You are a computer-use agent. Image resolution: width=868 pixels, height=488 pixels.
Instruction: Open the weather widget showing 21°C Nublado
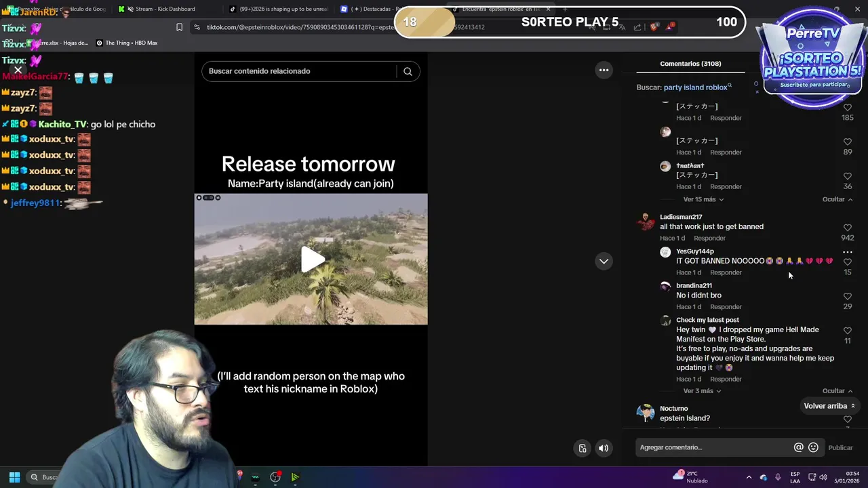[x=690, y=477]
